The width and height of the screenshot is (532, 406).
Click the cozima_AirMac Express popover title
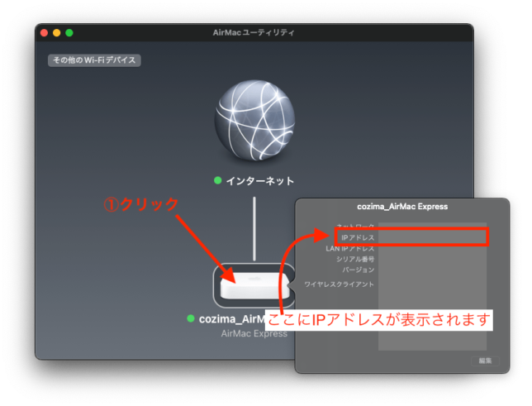click(x=402, y=207)
